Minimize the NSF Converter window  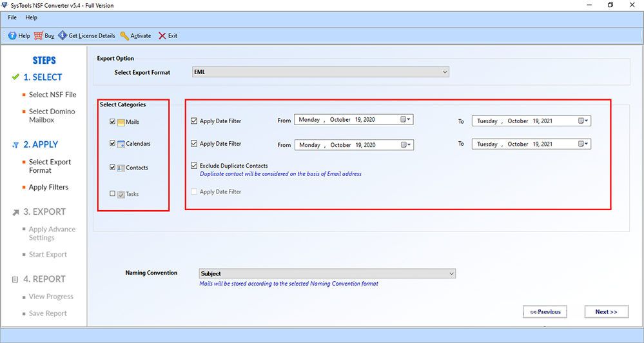tap(589, 5)
